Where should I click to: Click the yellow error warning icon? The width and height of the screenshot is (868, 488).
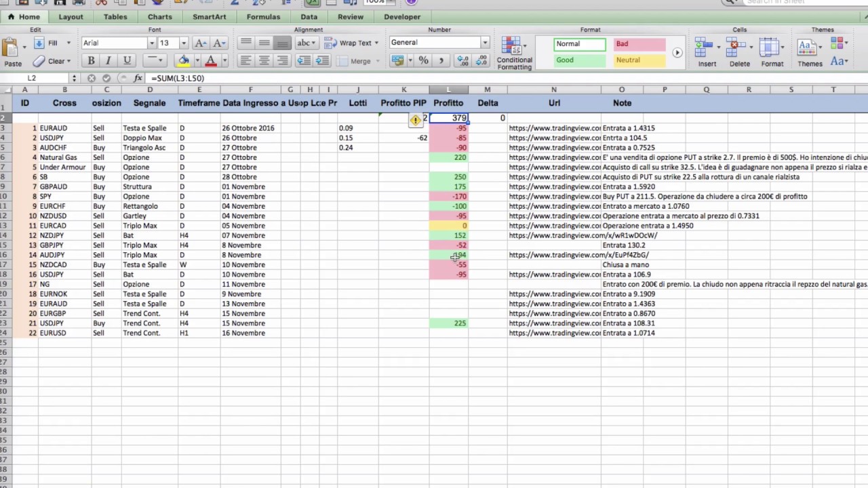pos(415,120)
